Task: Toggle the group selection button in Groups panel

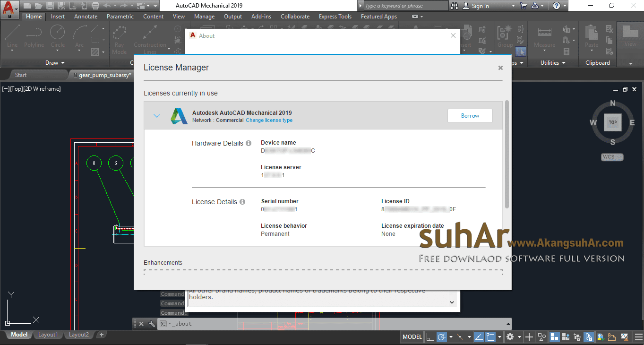Action: [x=520, y=52]
